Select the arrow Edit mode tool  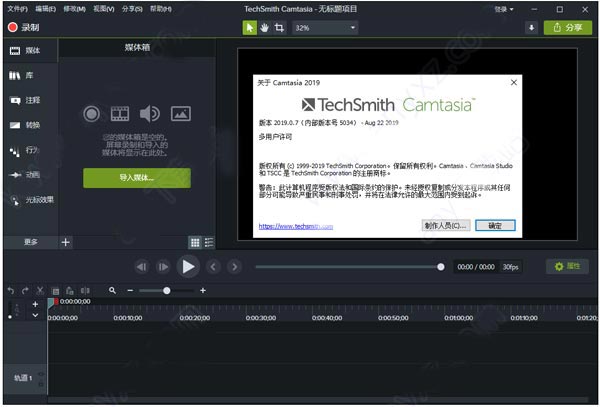pyautogui.click(x=249, y=28)
